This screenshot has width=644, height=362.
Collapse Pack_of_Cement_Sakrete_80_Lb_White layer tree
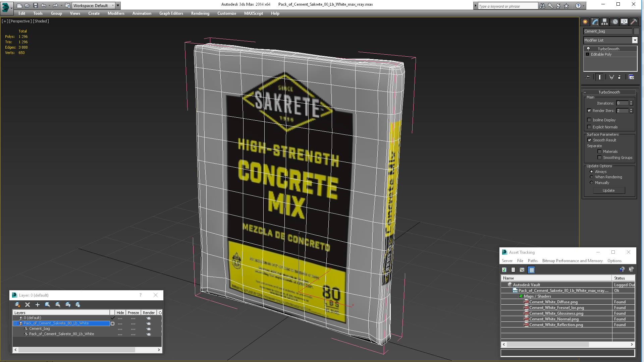pos(15,323)
